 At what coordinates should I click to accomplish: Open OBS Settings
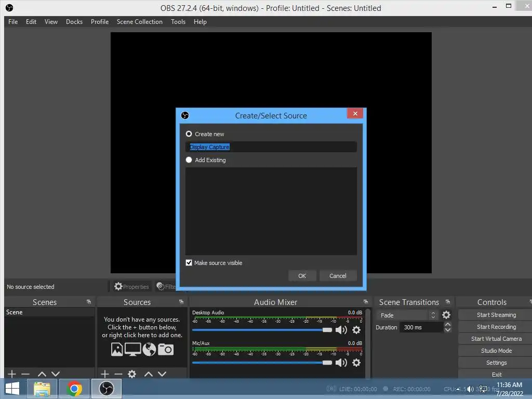pos(496,363)
